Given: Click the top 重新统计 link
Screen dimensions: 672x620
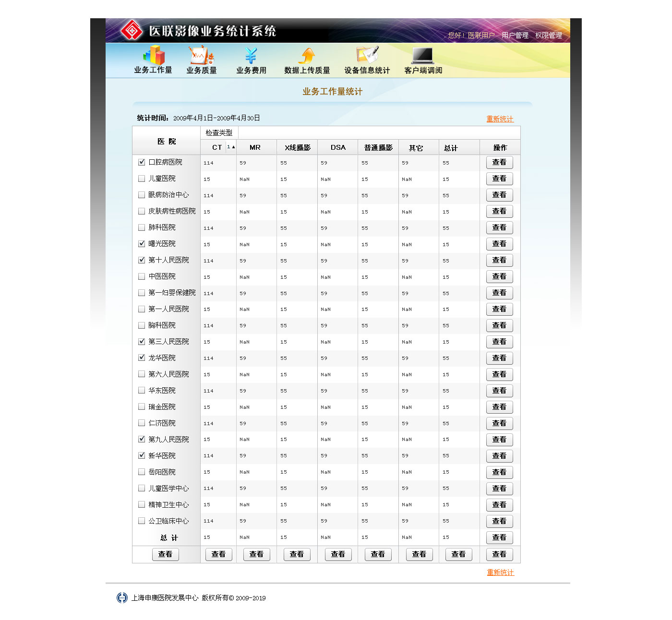Looking at the screenshot, I should tap(500, 119).
